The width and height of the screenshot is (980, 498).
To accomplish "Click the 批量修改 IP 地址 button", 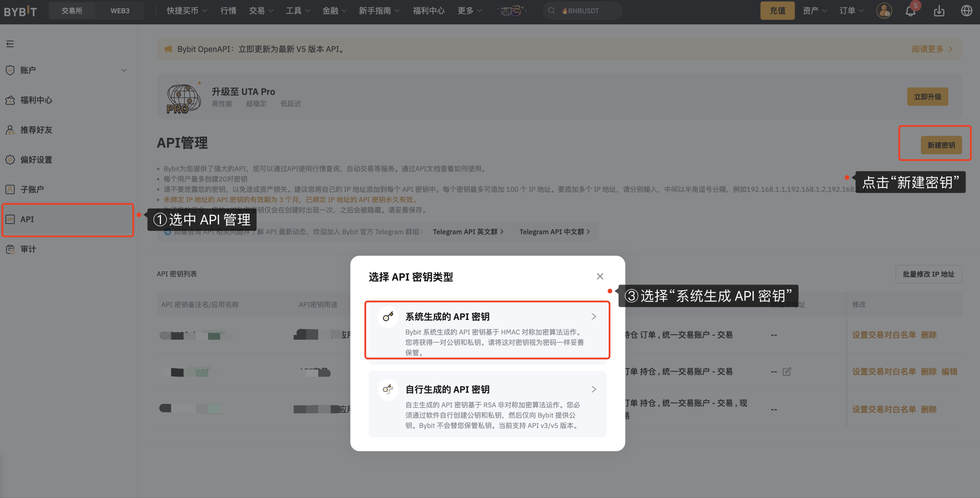I will 929,274.
